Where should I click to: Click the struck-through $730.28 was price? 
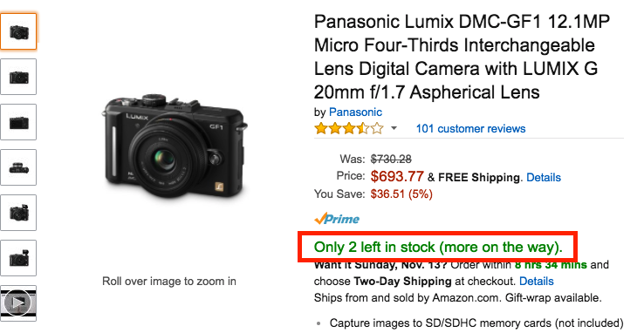(x=391, y=159)
